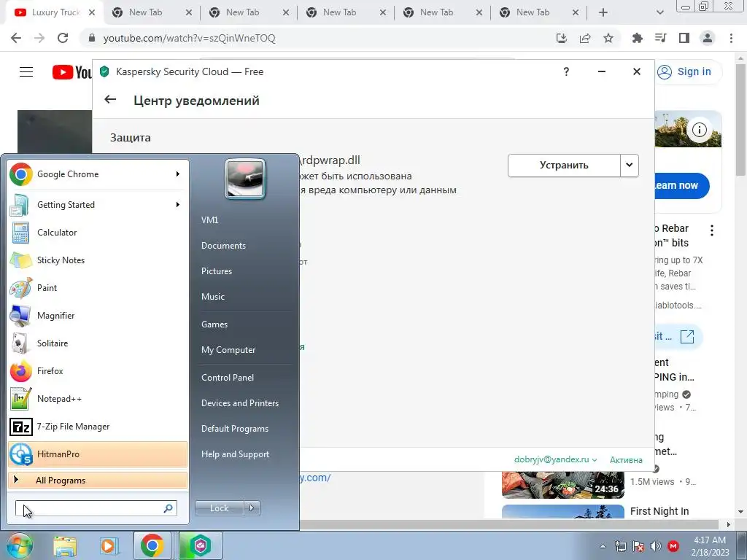Open Help and Support
Screen dimensions: 747x560
(235, 454)
